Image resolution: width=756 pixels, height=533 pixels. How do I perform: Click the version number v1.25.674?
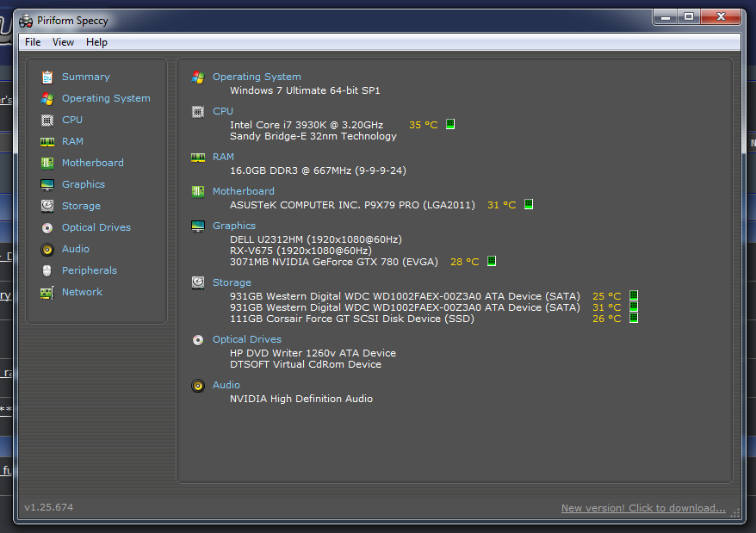tap(49, 507)
